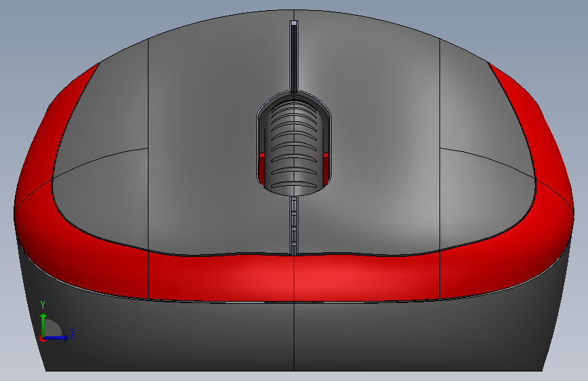Pick the narrow slot above the scroll wheel
Screen dimensions: 588x381
tap(294, 56)
